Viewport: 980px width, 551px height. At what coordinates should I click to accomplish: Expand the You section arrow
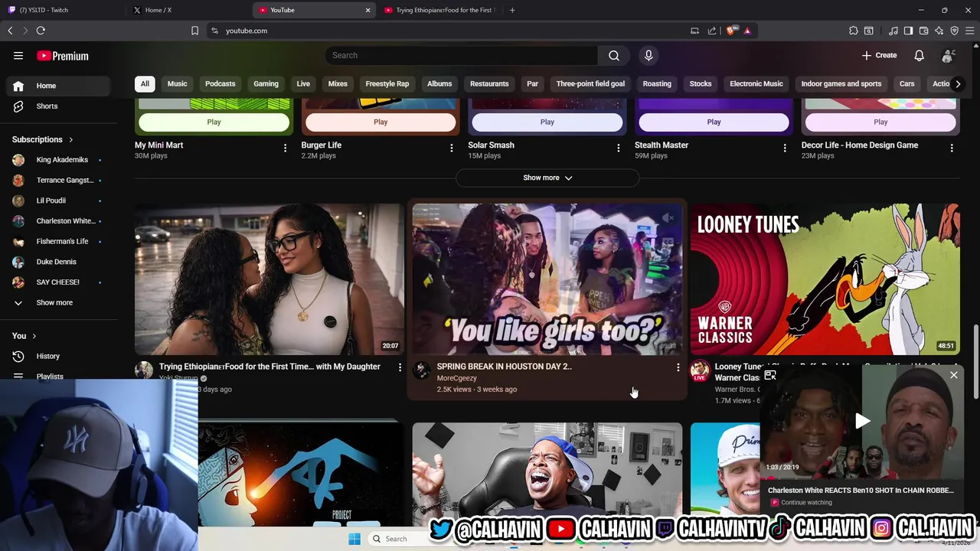coord(34,336)
